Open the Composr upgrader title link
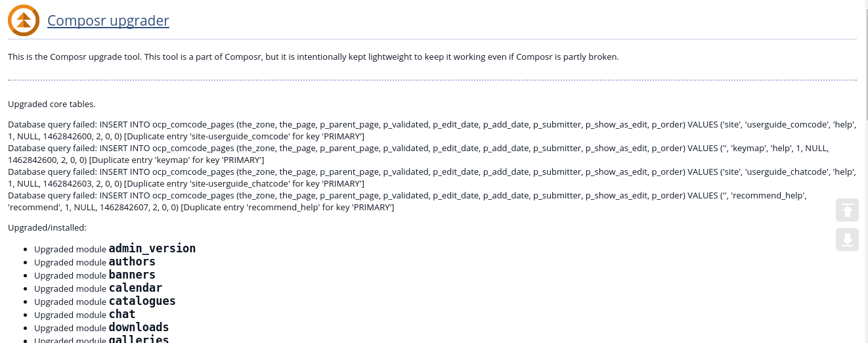This screenshot has height=343, width=868. pyautogui.click(x=108, y=20)
